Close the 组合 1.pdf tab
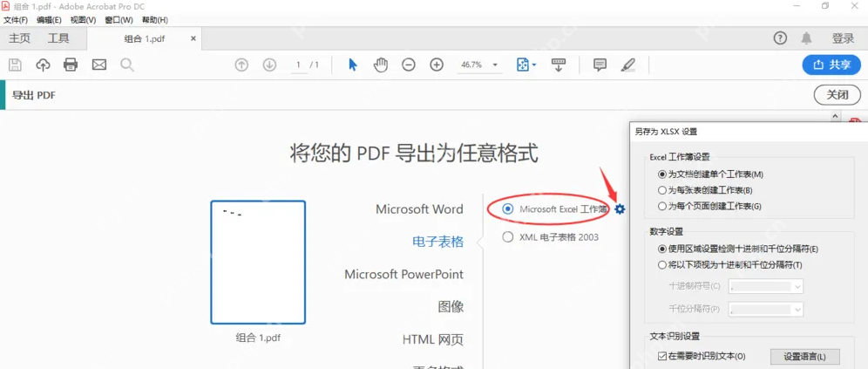The width and height of the screenshot is (868, 369). pyautogui.click(x=193, y=38)
